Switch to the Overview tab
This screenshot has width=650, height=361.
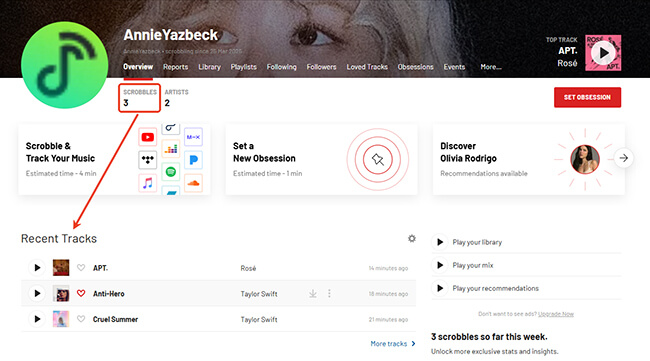click(x=138, y=67)
